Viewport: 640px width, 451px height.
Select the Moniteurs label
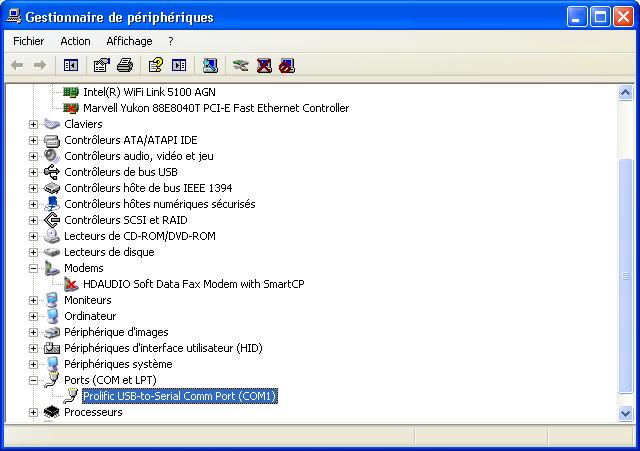point(88,300)
